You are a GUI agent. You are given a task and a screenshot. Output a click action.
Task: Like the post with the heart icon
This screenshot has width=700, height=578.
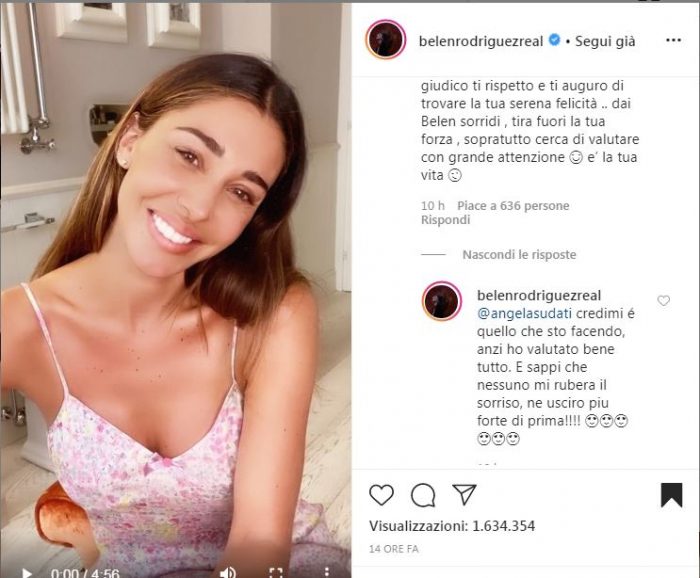point(381,495)
